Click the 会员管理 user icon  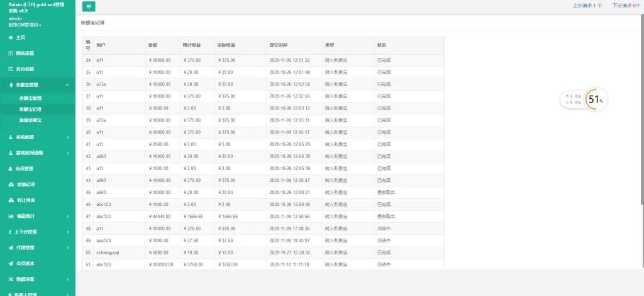[x=10, y=169]
